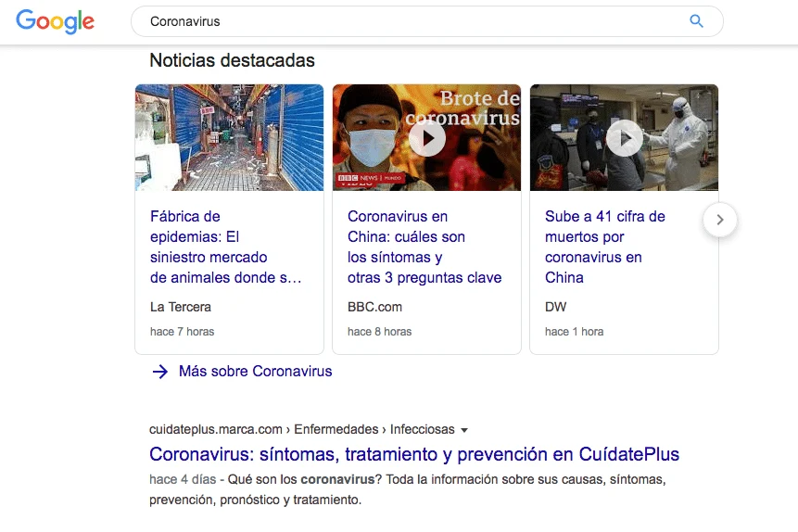Image resolution: width=798 pixels, height=532 pixels.
Task: Click the "hace 1 hora" timestamp
Action: [x=574, y=332]
